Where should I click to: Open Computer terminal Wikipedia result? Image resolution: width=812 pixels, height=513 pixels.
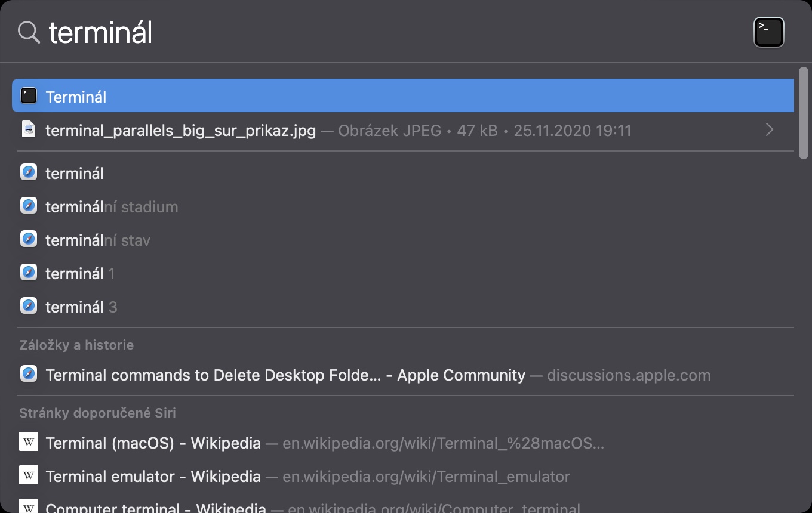tap(155, 508)
